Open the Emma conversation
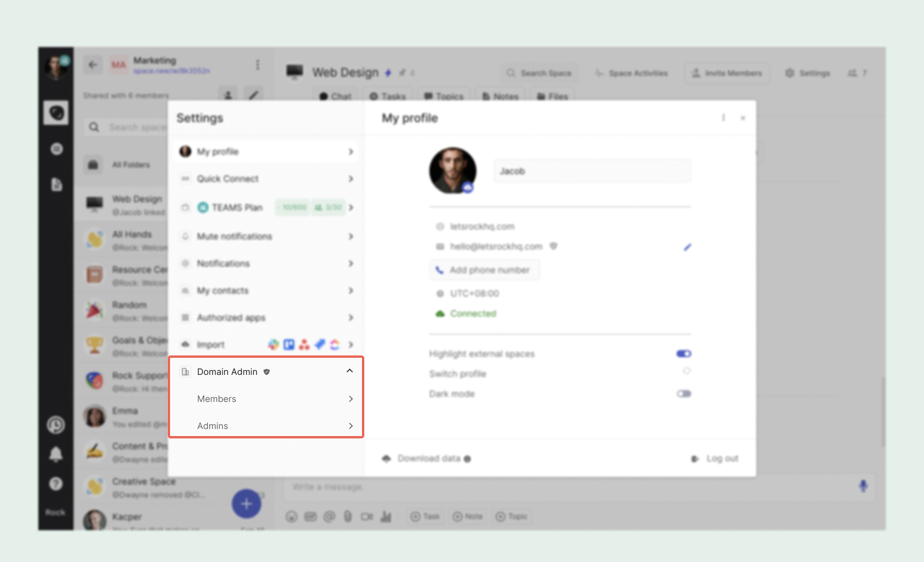 point(121,417)
